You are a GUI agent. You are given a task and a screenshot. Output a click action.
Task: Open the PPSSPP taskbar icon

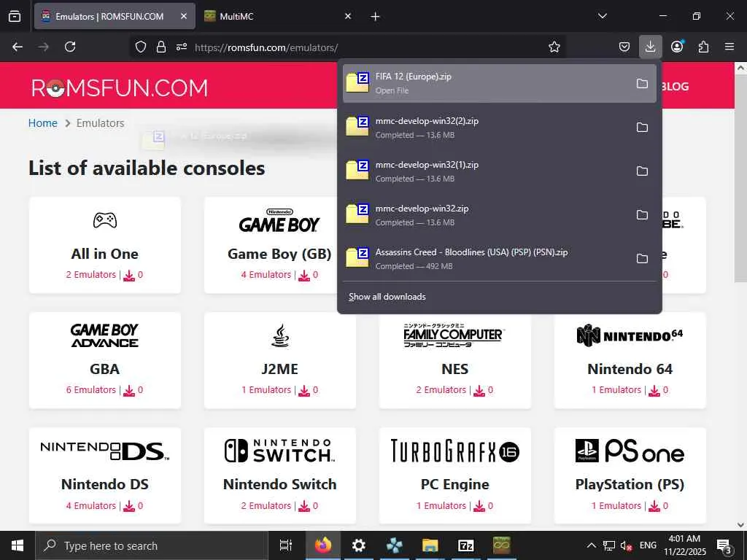tap(394, 545)
